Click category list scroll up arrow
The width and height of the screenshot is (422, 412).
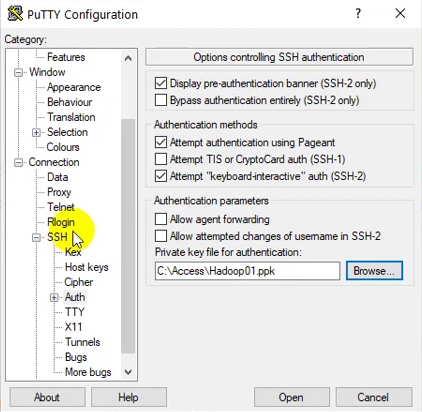coord(128,59)
